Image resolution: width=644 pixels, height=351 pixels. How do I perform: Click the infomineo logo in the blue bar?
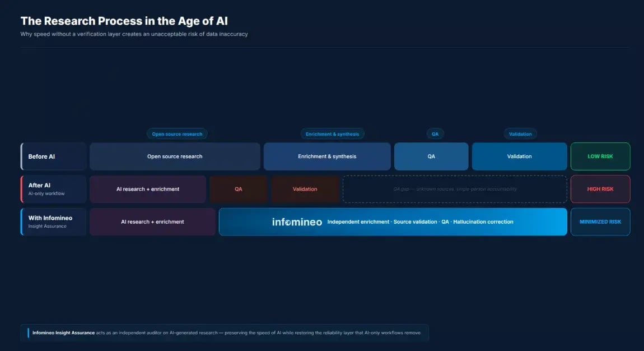coord(297,222)
